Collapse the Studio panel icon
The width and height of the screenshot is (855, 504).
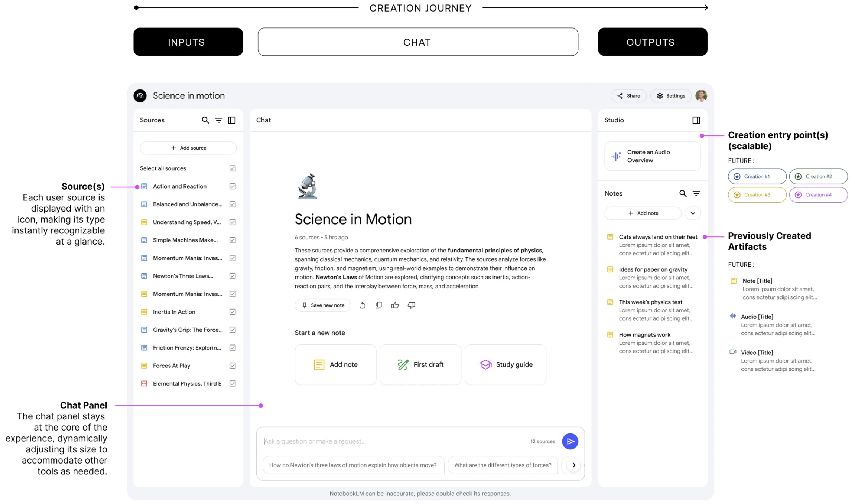coord(696,120)
